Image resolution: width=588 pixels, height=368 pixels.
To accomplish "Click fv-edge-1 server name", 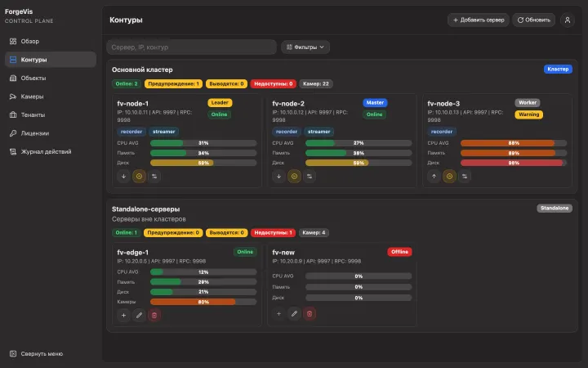I will click(x=133, y=253).
